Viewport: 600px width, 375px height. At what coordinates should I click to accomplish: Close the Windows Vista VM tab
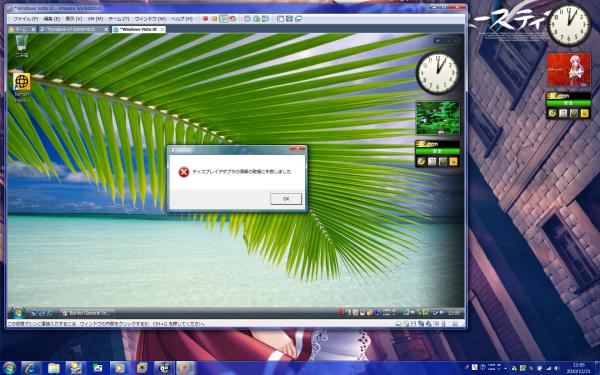pyautogui.click(x=162, y=29)
